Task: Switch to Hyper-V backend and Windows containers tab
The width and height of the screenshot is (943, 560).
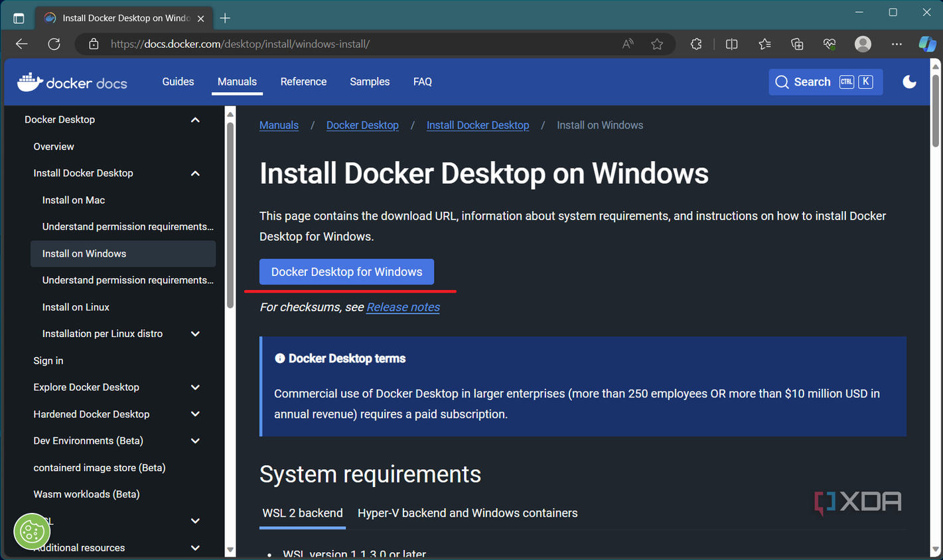Action: (467, 513)
